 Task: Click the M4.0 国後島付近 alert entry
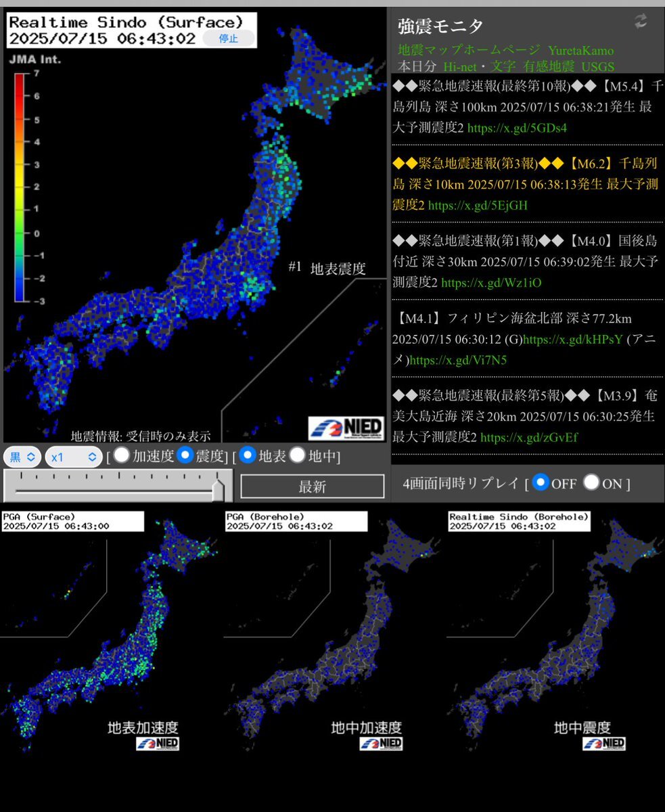(528, 261)
